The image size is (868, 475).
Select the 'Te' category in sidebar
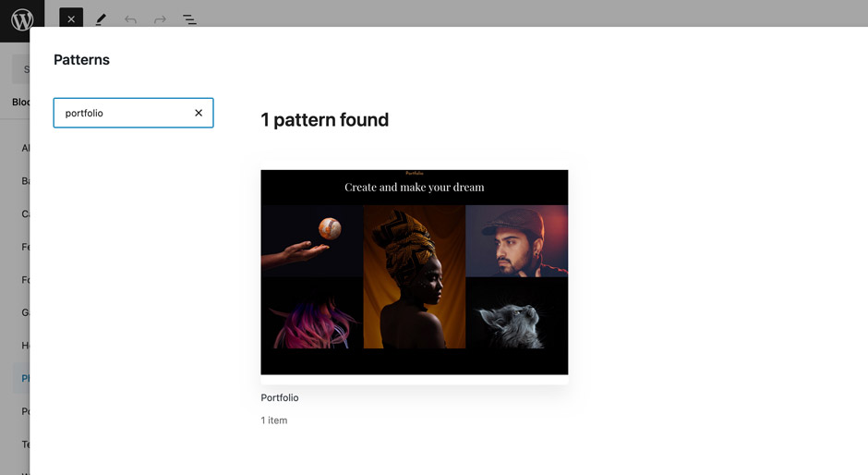pyautogui.click(x=25, y=445)
